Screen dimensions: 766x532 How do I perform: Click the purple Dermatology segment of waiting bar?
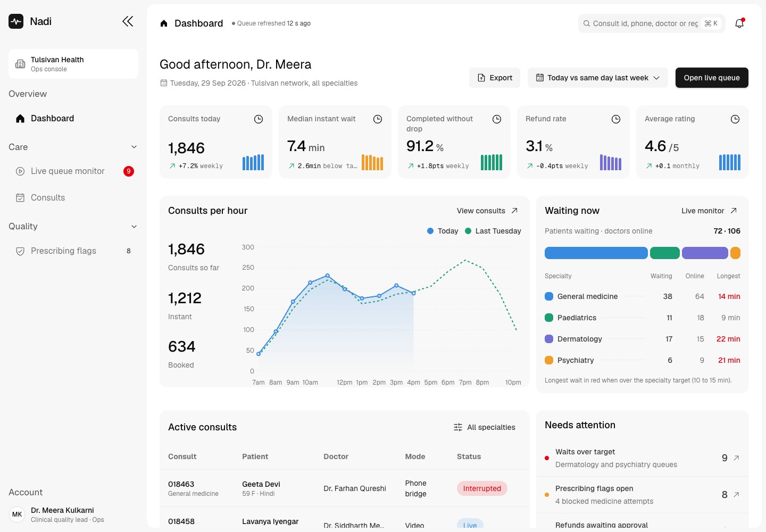coord(705,253)
